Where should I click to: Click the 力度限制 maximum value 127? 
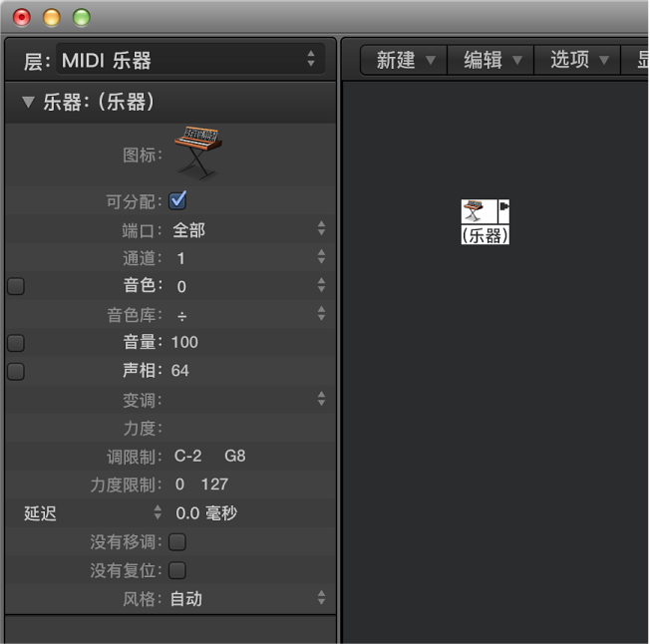click(214, 484)
